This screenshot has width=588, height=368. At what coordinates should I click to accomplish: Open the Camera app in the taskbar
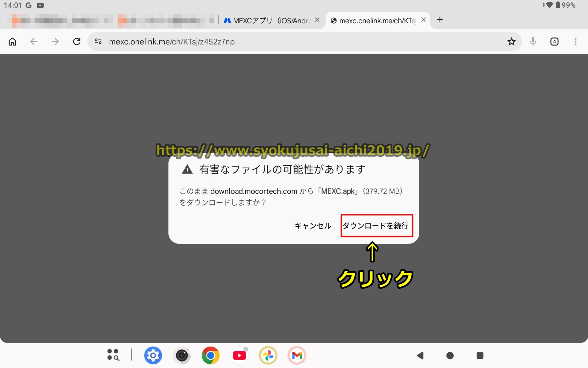[x=182, y=355]
